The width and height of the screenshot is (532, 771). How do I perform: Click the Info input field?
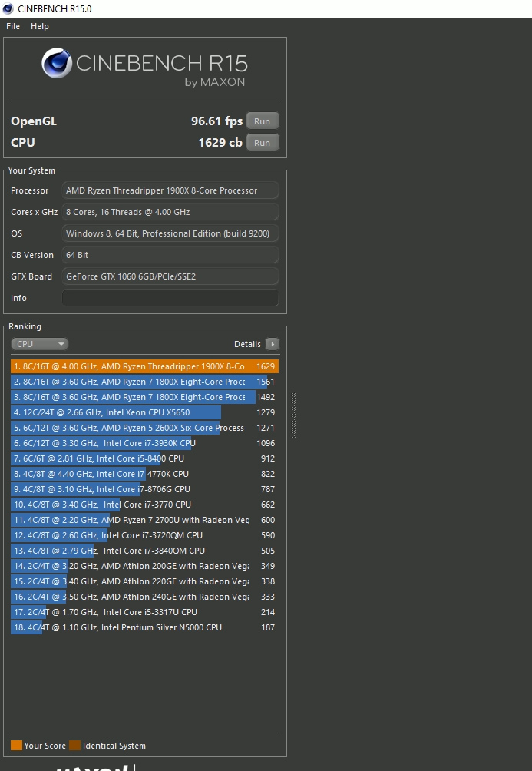170,298
